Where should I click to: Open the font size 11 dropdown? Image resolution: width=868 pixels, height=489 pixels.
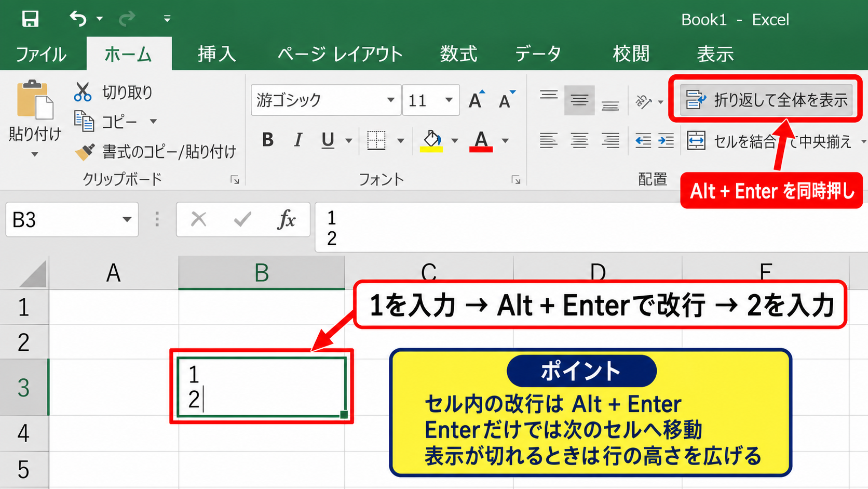[x=449, y=100]
